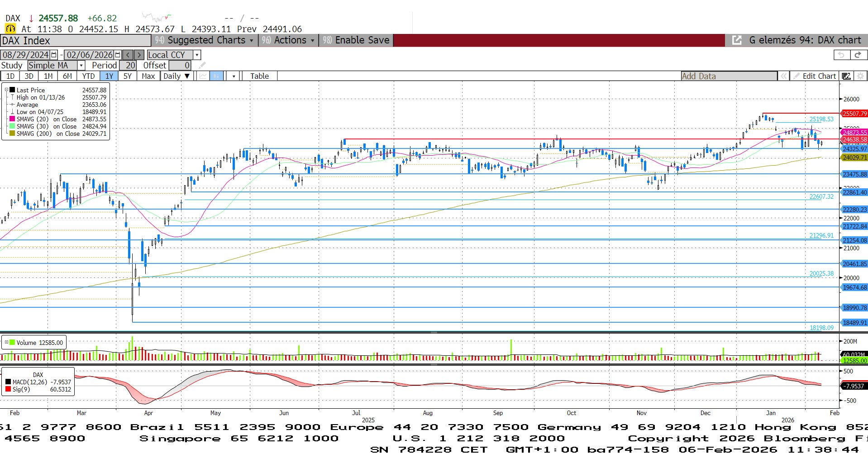Select the YTD time range tab
Screen dimensions: 868x473
(88, 76)
